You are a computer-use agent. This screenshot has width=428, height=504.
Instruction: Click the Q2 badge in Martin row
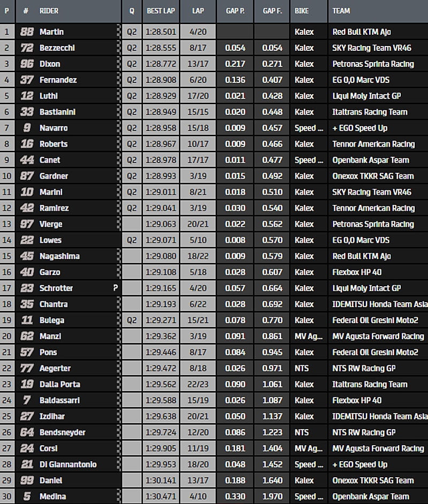click(x=132, y=32)
